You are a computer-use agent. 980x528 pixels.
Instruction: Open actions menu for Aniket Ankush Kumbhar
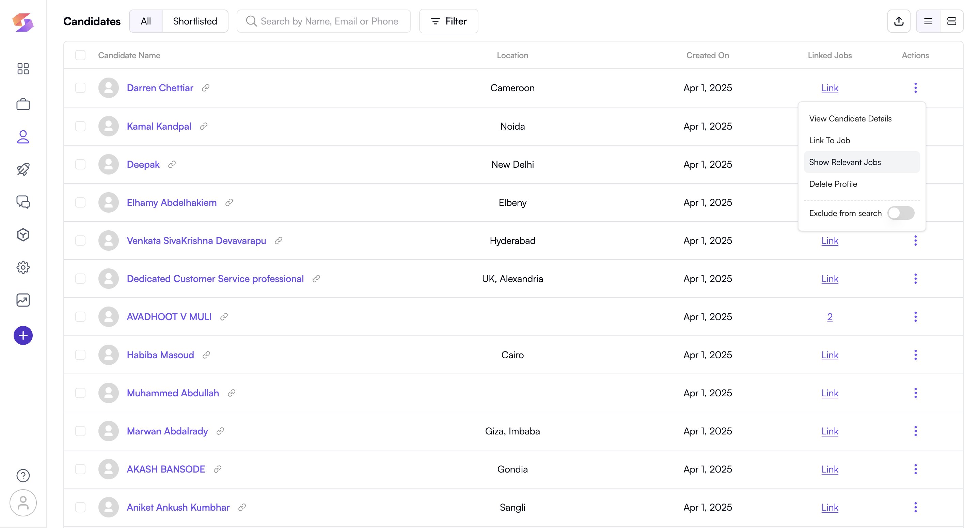pyautogui.click(x=915, y=507)
